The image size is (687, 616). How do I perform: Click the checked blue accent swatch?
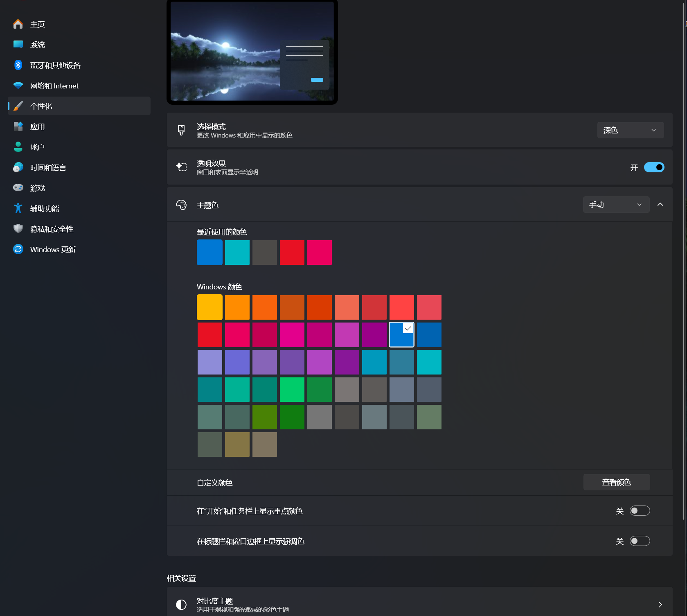pyautogui.click(x=401, y=334)
